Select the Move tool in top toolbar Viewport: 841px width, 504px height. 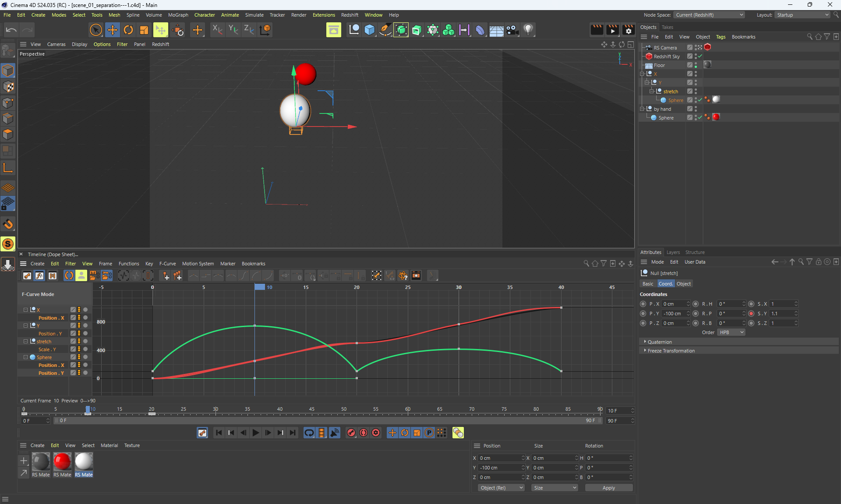point(113,30)
